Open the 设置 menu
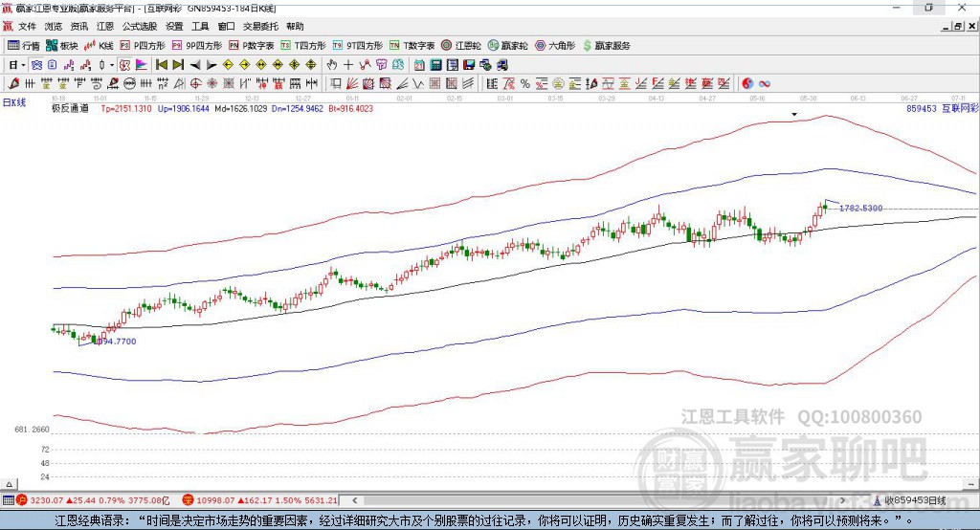 coord(174,26)
